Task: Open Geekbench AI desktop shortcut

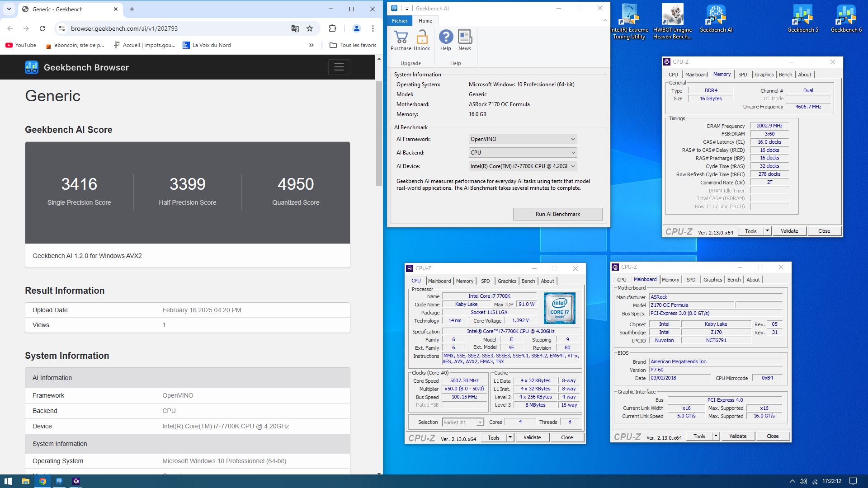Action: click(716, 18)
